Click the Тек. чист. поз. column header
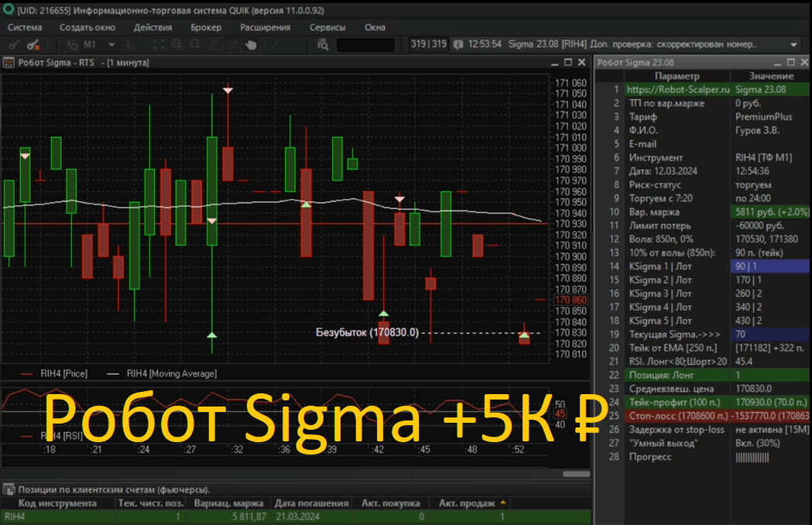The height and width of the screenshot is (525, 812). [150, 503]
